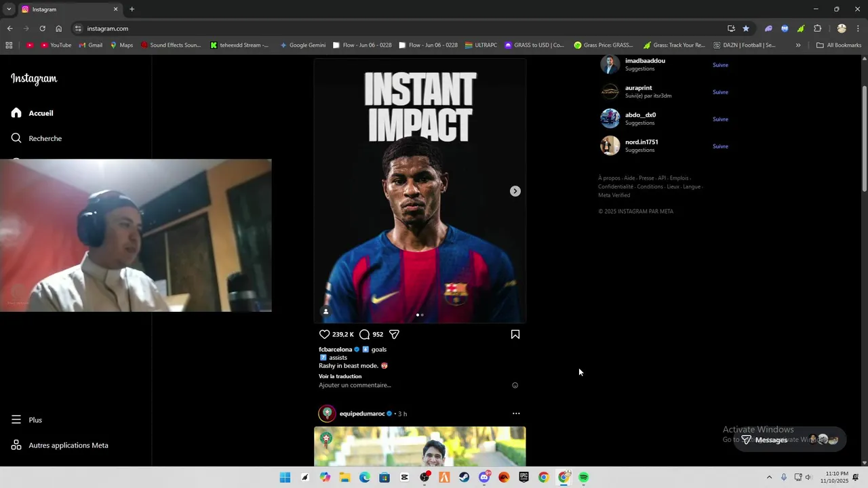This screenshot has height=488, width=868.
Task: Open the likes count 239,2 K
Action: tap(343, 334)
